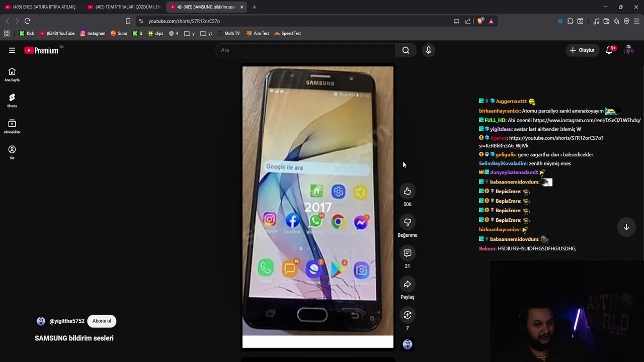Open Speed Test bookmark

(x=288, y=33)
